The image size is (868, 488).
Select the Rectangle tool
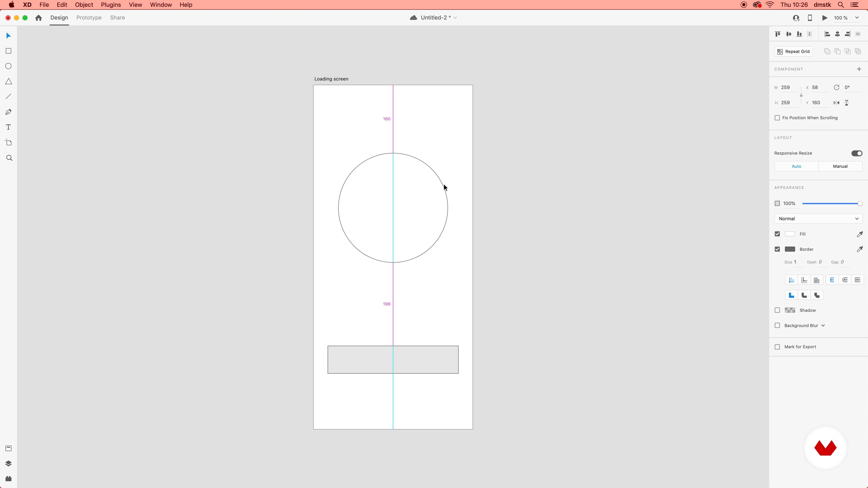point(8,51)
